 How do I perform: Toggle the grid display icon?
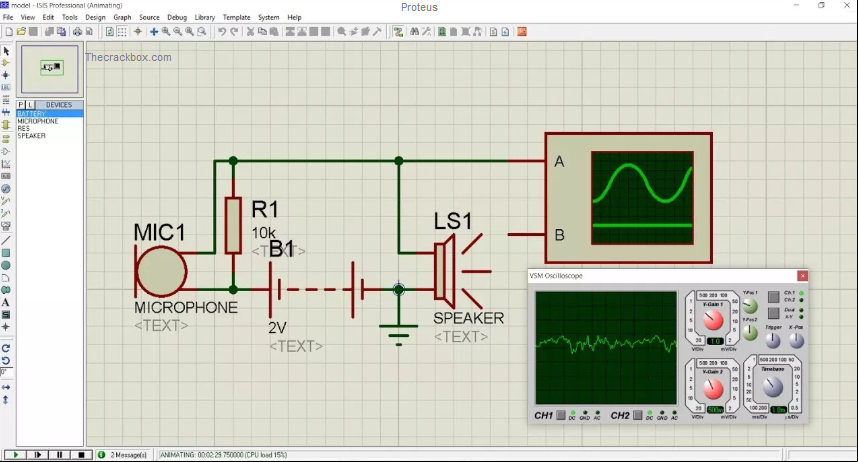[122, 32]
